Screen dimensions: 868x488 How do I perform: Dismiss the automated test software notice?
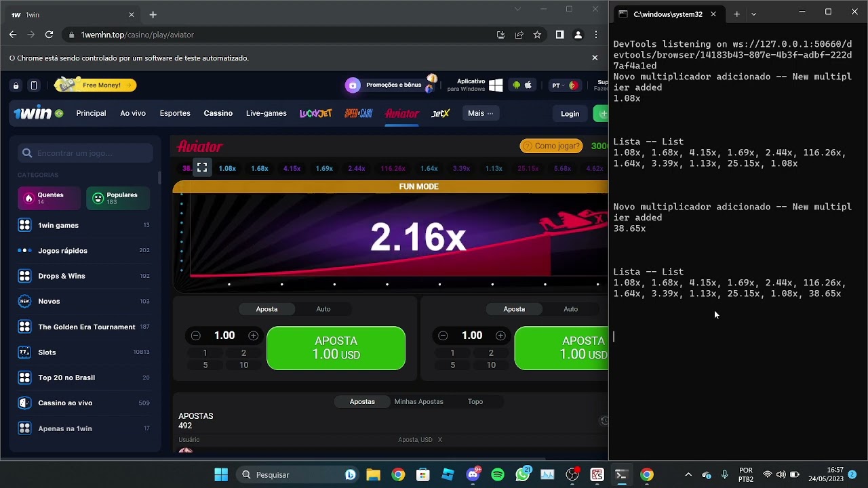coord(595,58)
